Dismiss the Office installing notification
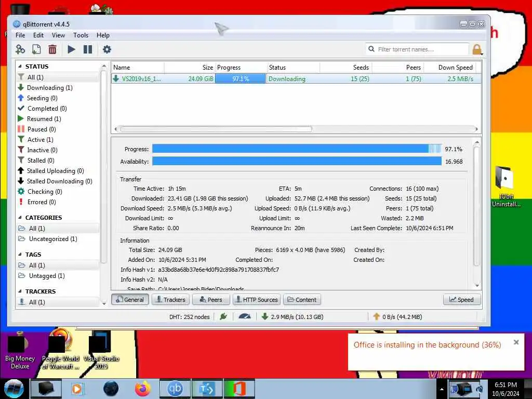532x399 pixels. tap(516, 342)
